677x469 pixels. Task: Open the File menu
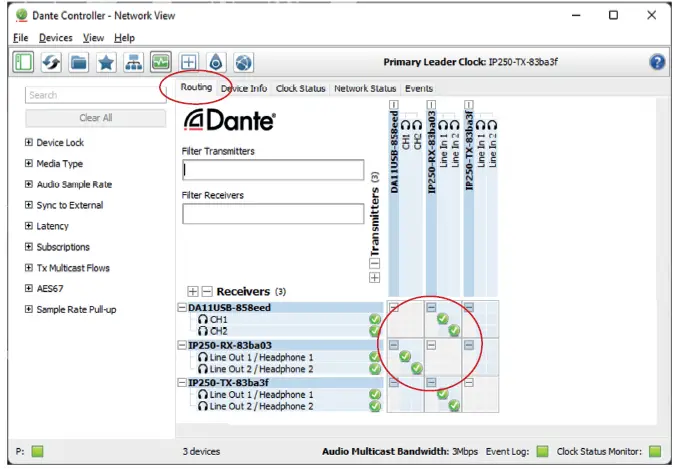[21, 38]
